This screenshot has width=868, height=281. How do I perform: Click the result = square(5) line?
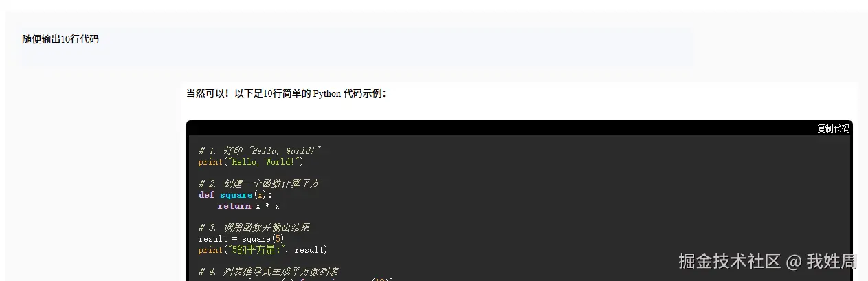click(241, 239)
